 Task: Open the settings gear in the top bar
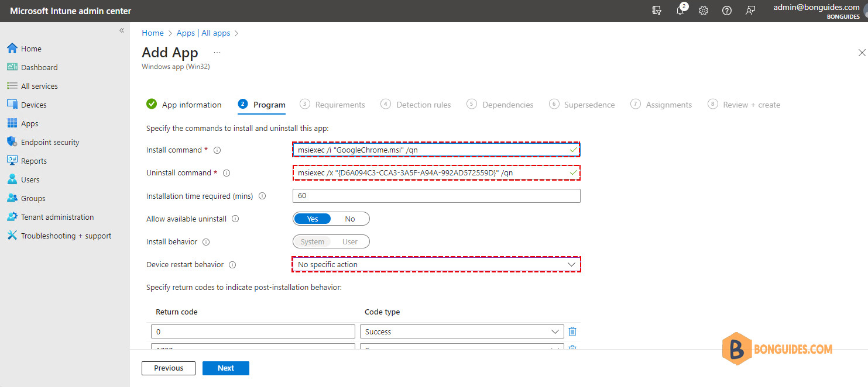tap(704, 11)
